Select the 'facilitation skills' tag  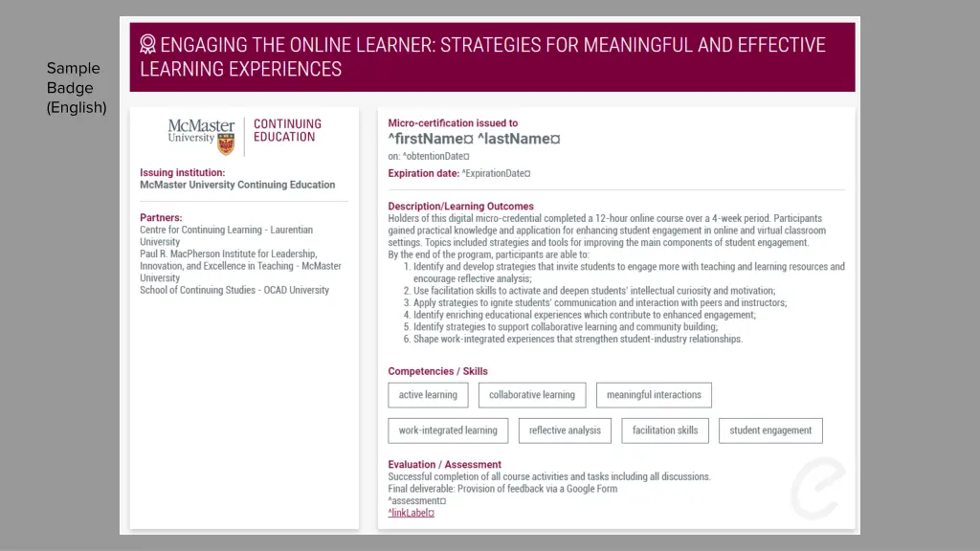pyautogui.click(x=665, y=430)
